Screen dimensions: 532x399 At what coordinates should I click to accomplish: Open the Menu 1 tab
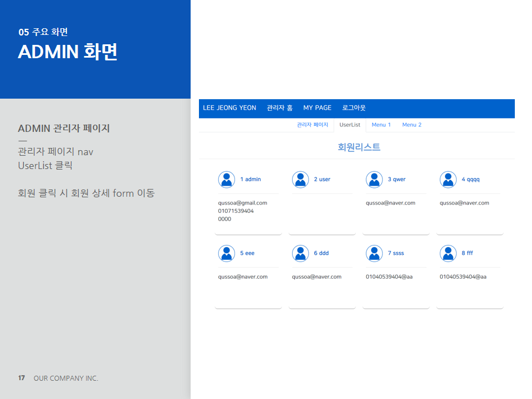[381, 125]
